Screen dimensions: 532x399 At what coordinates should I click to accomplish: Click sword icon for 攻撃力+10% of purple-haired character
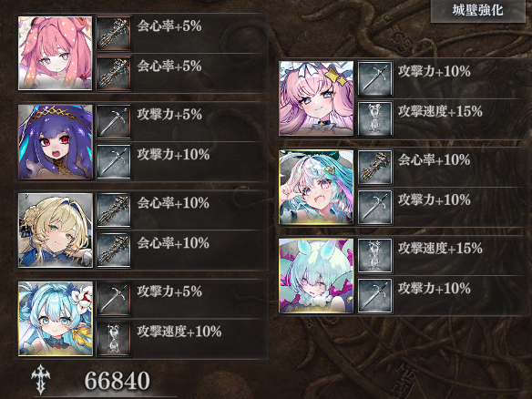click(x=114, y=162)
